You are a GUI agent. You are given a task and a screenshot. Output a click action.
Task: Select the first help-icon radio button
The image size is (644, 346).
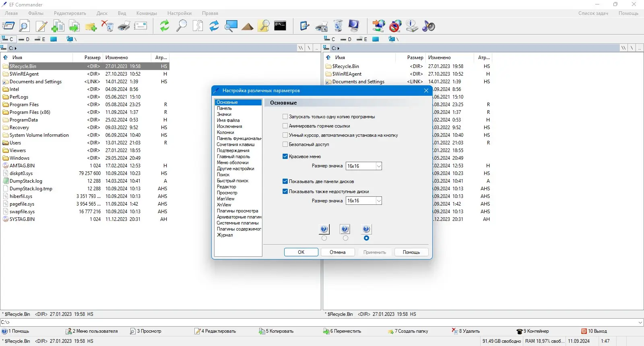324,238
